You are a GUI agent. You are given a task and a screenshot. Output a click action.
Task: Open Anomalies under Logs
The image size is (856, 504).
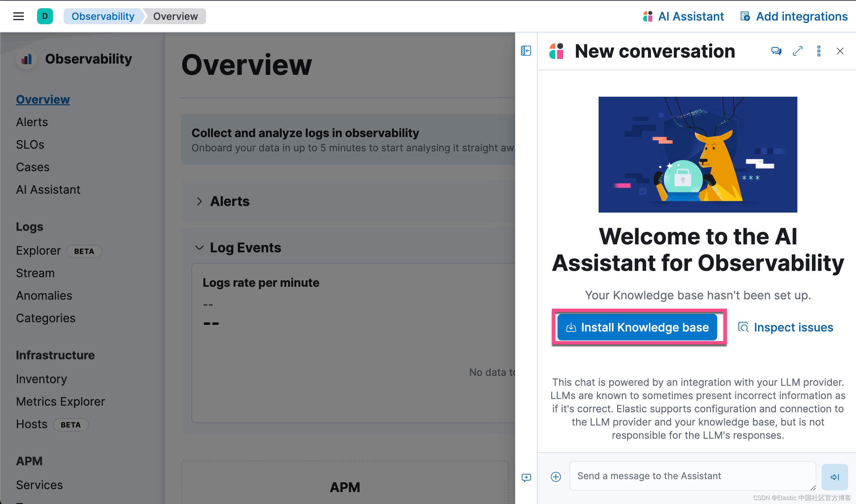[x=44, y=295]
